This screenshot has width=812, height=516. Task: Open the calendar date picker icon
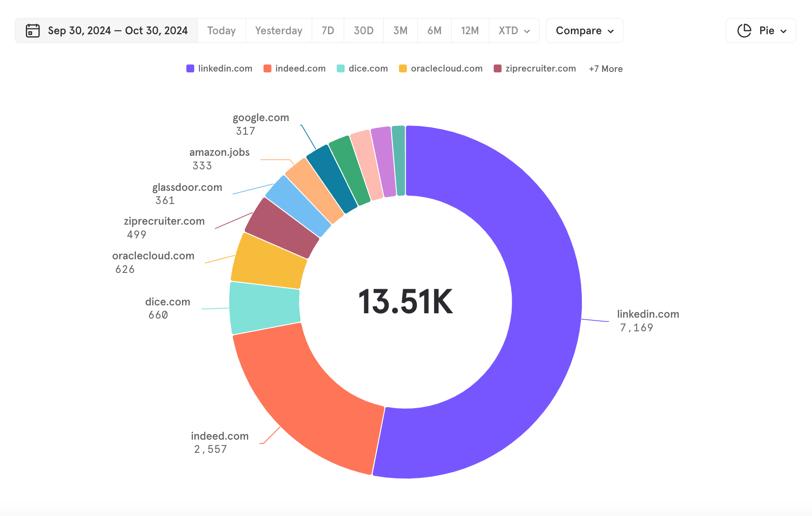[33, 31]
